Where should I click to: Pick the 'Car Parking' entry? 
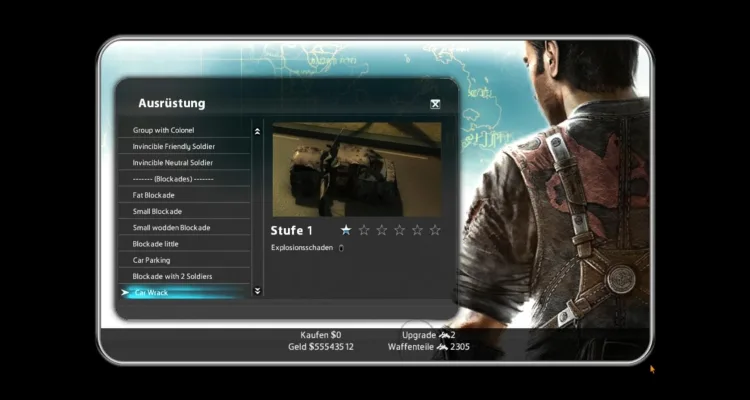(184, 260)
